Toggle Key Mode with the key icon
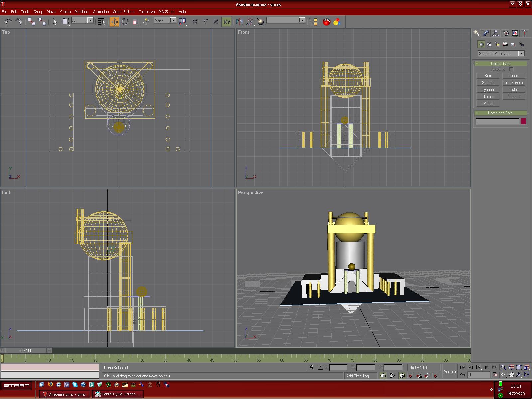This screenshot has width=532, height=399. click(x=463, y=375)
